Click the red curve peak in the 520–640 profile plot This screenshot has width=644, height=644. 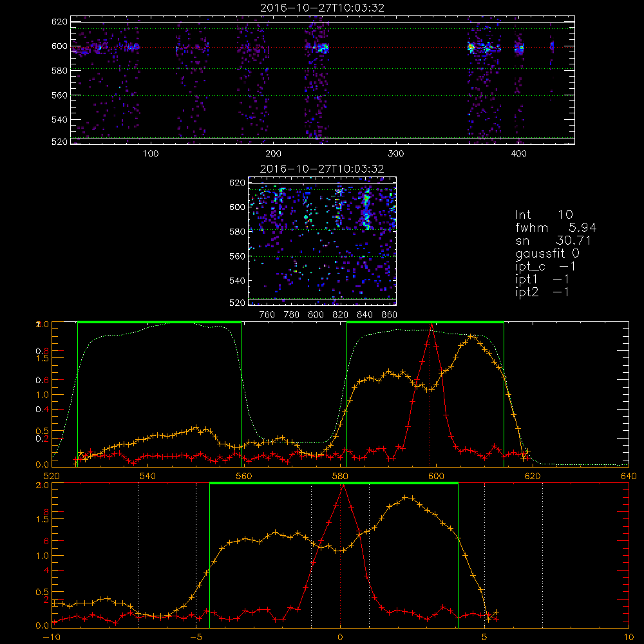(431, 325)
